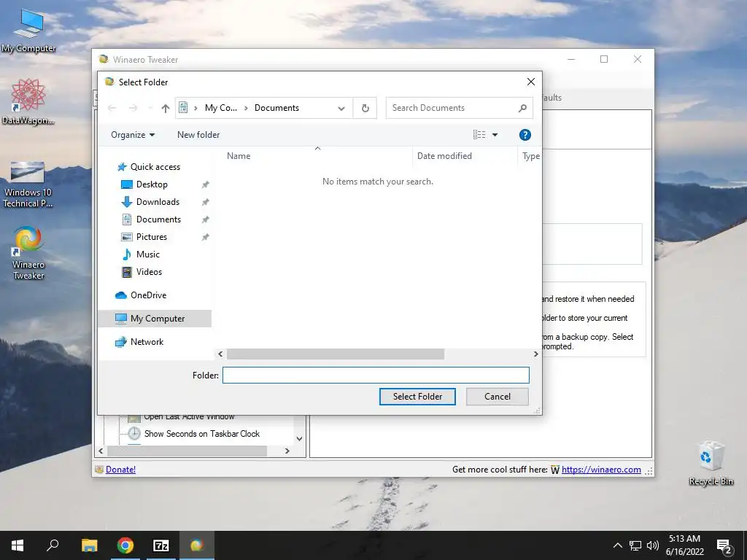Open winaero.com link
Viewport: 747px width, 560px height.
(x=601, y=470)
